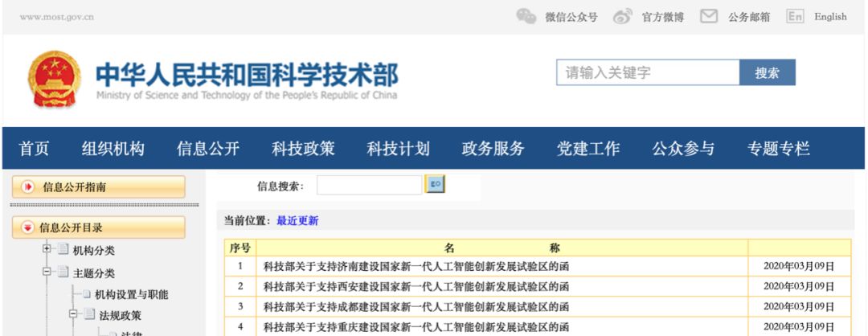Click the 搜索 search button
Viewport: 868px width, 336px height.
pyautogui.click(x=768, y=72)
